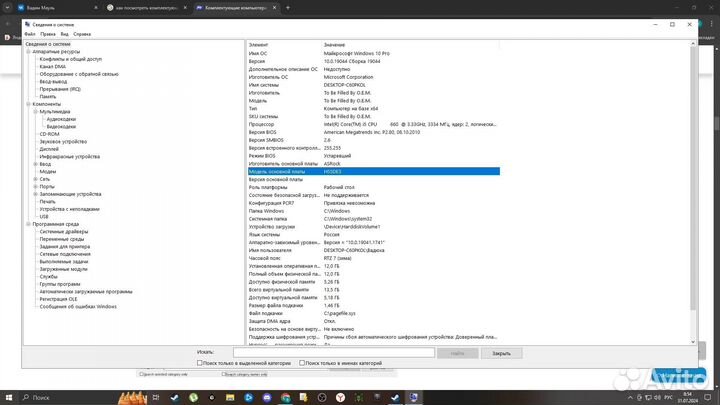This screenshot has height=405, width=720.
Task: Open a new browser tab
Action: [x=288, y=8]
